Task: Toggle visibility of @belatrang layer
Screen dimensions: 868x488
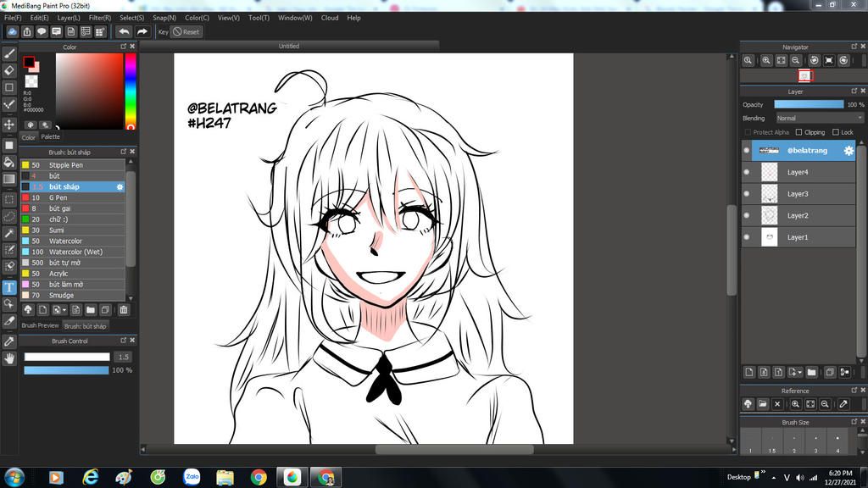Action: tap(747, 151)
